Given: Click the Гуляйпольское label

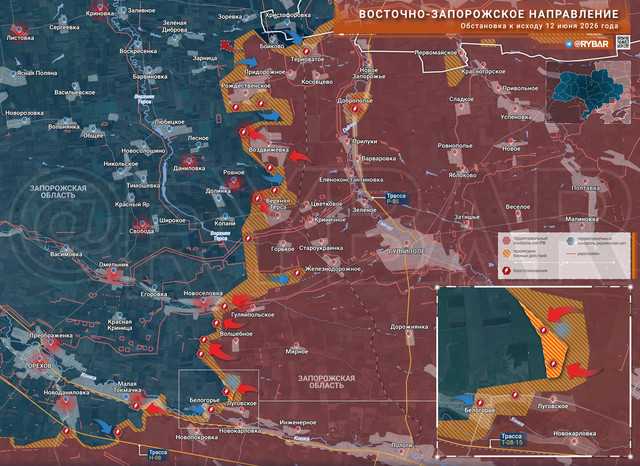Looking at the screenshot, I should coord(253,315).
